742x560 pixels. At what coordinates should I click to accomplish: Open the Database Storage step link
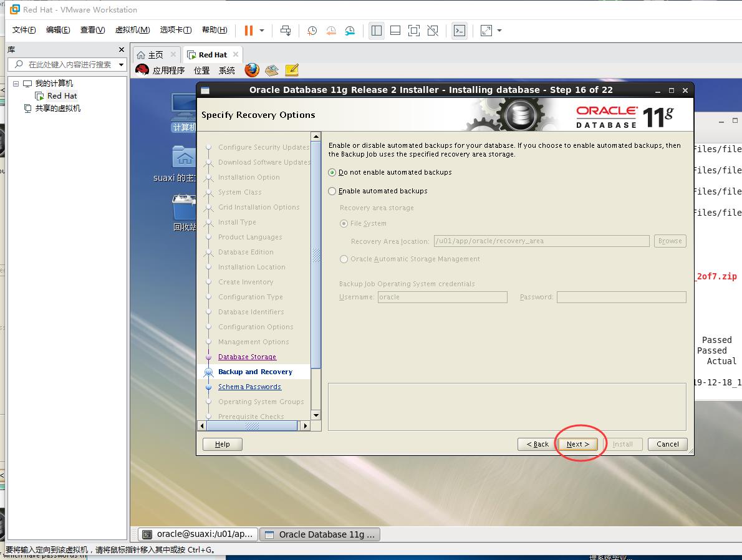click(x=247, y=357)
